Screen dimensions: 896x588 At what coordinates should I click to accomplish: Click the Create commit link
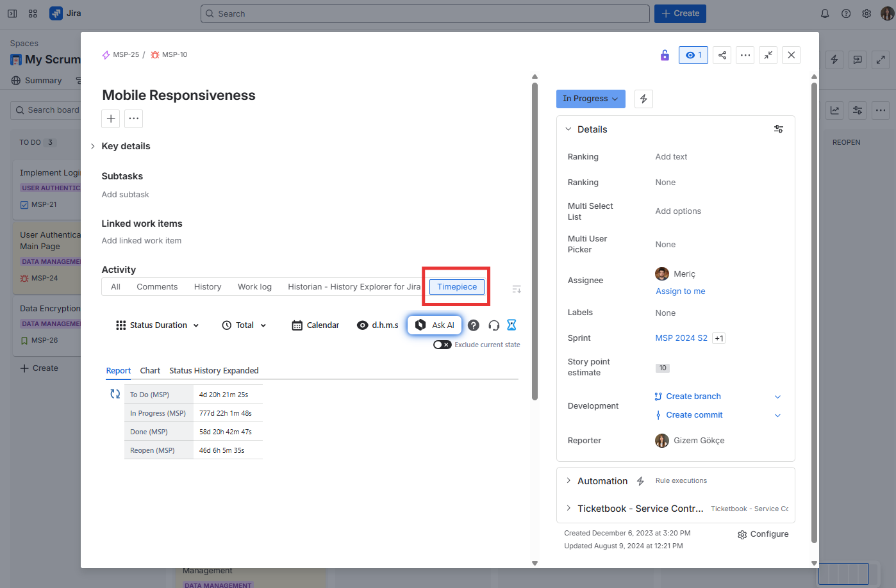(x=694, y=415)
